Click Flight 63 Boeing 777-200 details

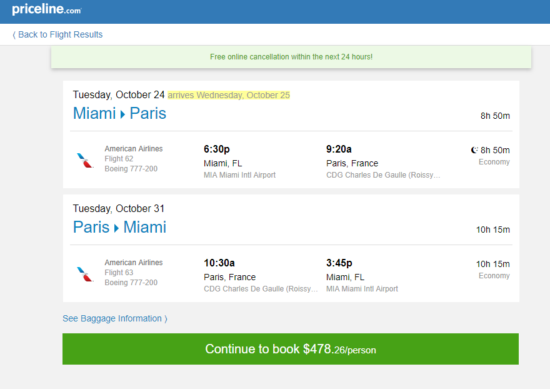tap(131, 277)
